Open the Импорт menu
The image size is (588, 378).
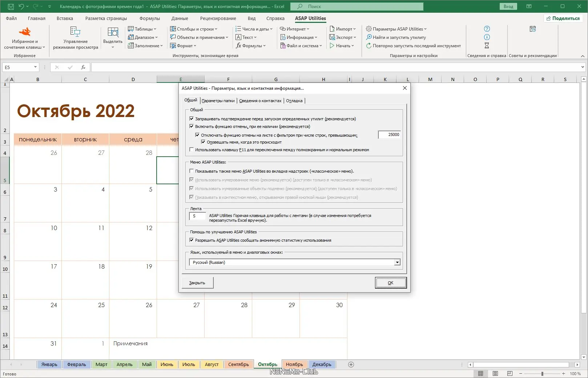tap(343, 29)
